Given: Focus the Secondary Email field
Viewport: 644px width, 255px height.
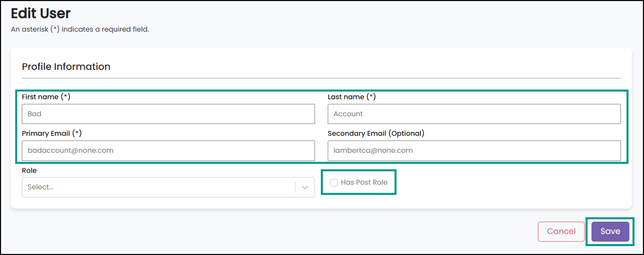Looking at the screenshot, I should pyautogui.click(x=474, y=151).
